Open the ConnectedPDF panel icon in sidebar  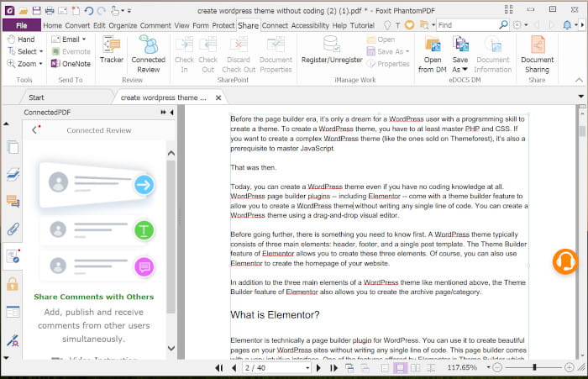pos(13,256)
